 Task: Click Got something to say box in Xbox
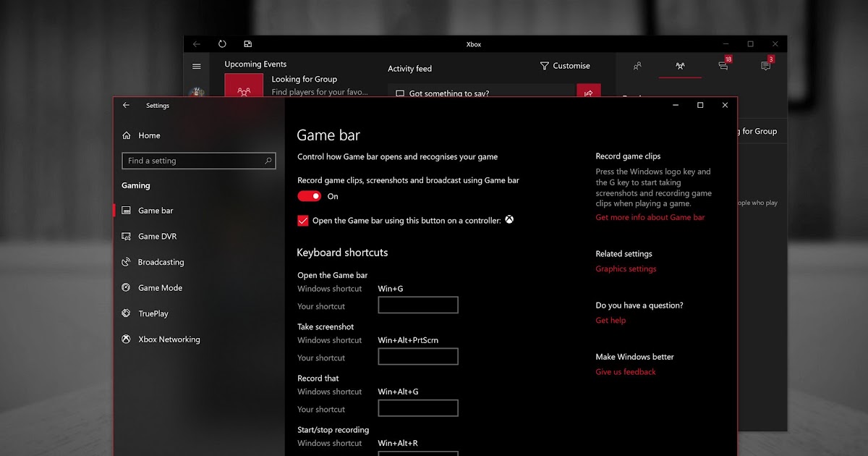click(x=482, y=92)
